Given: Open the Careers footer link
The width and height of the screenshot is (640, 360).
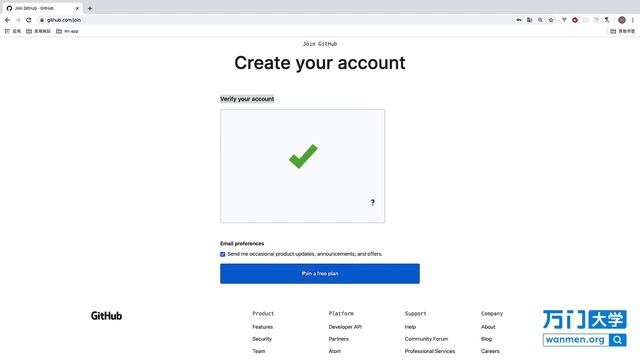Looking at the screenshot, I should [x=490, y=351].
